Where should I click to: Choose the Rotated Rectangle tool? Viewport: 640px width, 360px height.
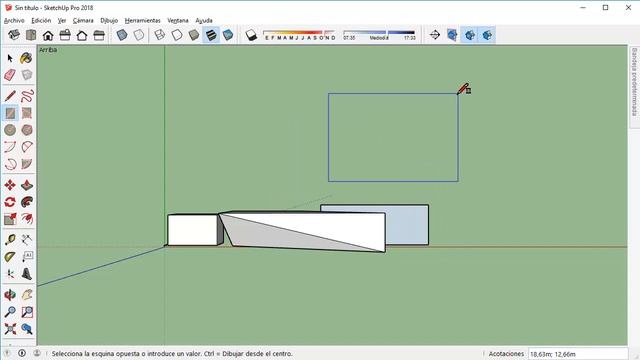(x=27, y=113)
